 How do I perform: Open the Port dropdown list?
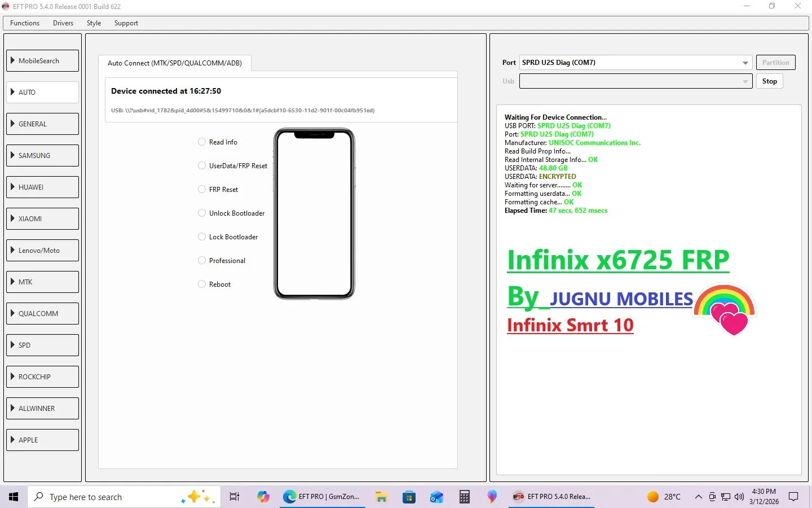745,63
